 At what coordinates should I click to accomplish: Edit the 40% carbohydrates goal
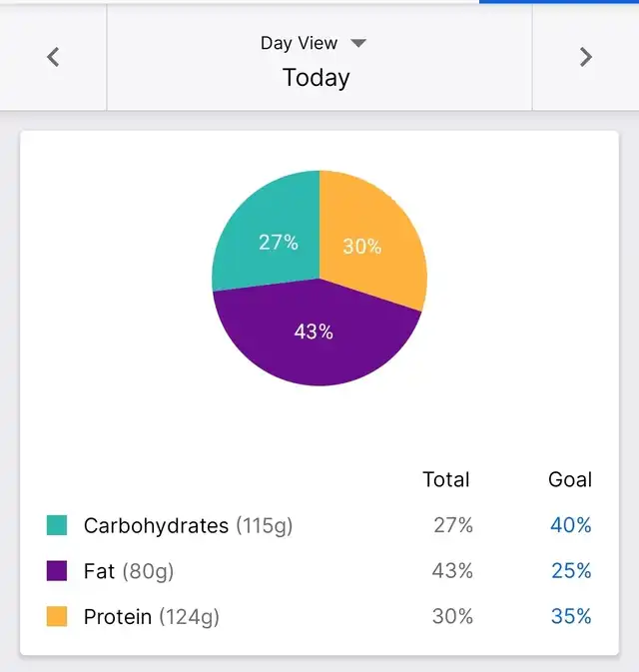click(x=571, y=525)
